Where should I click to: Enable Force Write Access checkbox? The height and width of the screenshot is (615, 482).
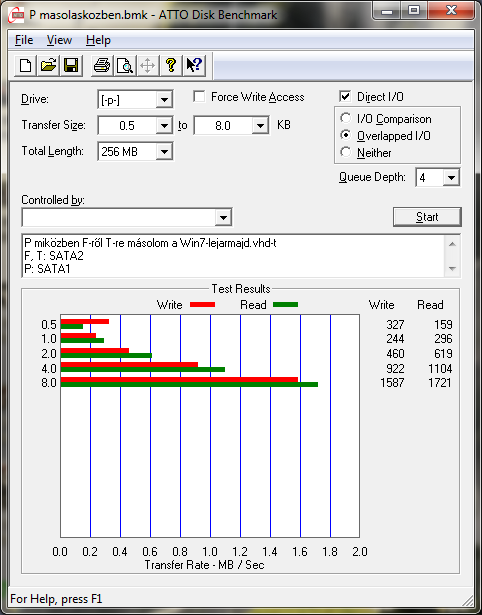[x=199, y=97]
